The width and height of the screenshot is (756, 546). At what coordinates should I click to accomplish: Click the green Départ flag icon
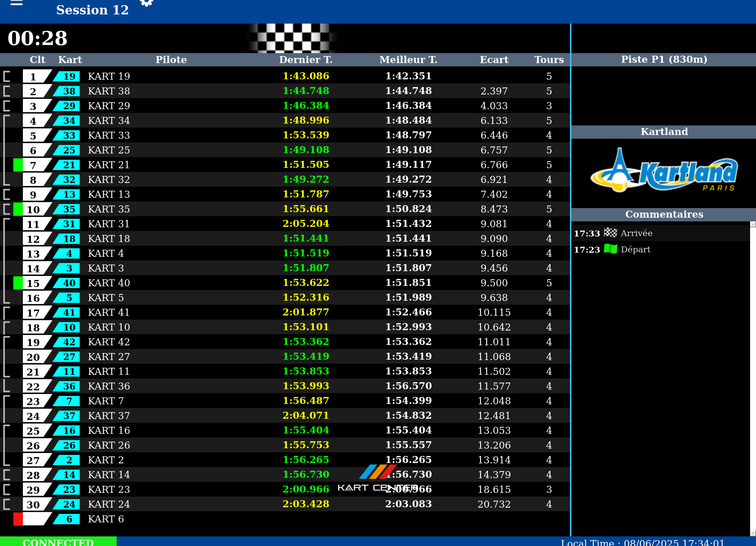click(x=611, y=249)
